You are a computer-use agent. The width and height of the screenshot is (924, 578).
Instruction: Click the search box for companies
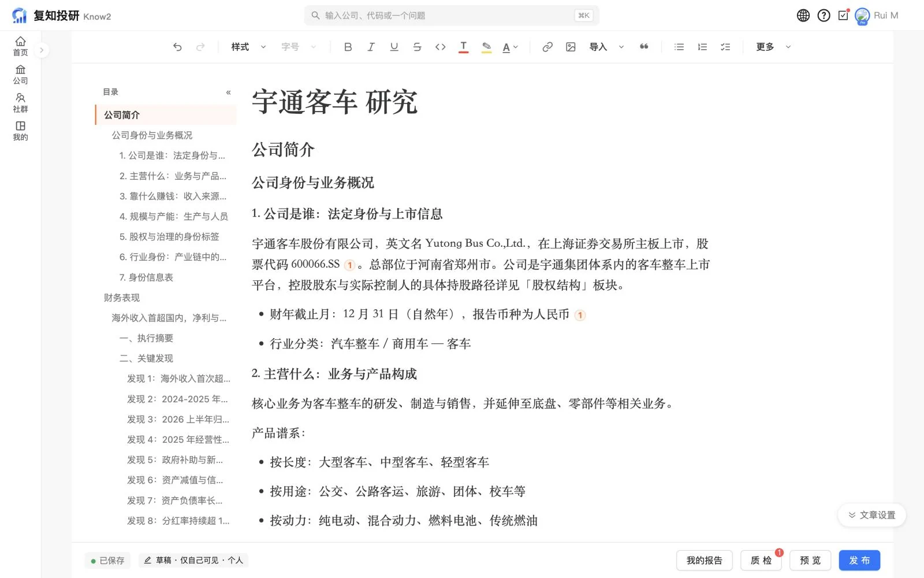click(x=451, y=16)
